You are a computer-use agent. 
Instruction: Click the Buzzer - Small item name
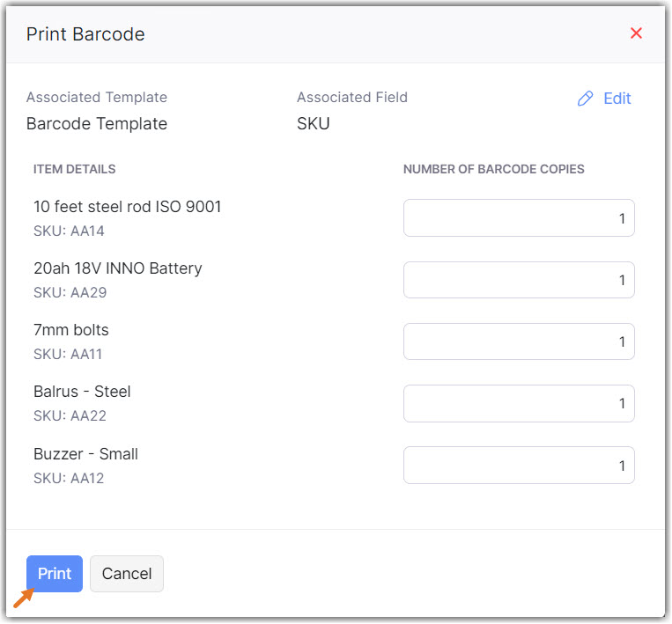click(85, 454)
